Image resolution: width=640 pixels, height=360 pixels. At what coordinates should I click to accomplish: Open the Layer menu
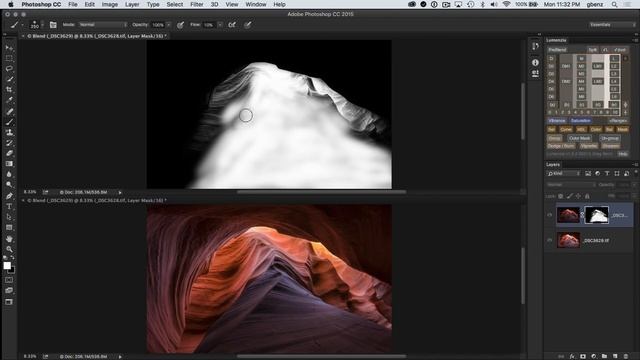click(132, 4)
